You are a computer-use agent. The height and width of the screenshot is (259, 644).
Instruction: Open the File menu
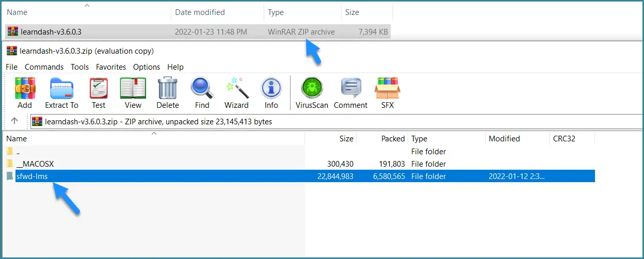11,67
